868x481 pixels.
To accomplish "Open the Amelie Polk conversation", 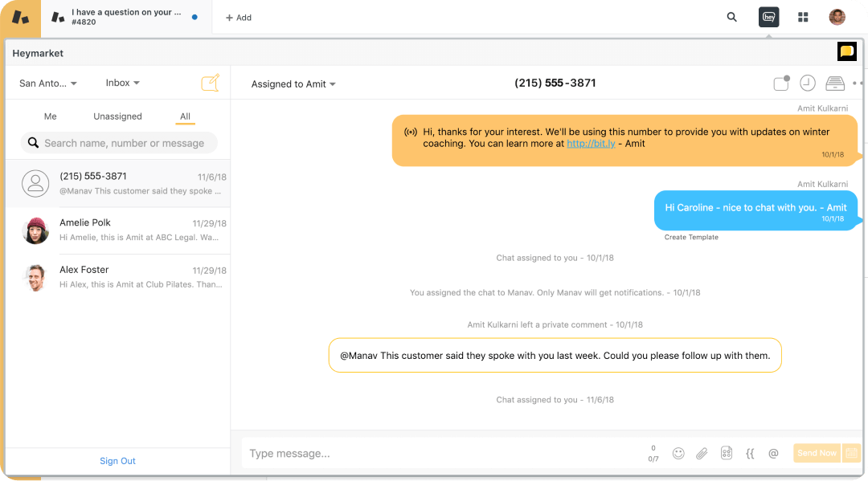I will 118,230.
